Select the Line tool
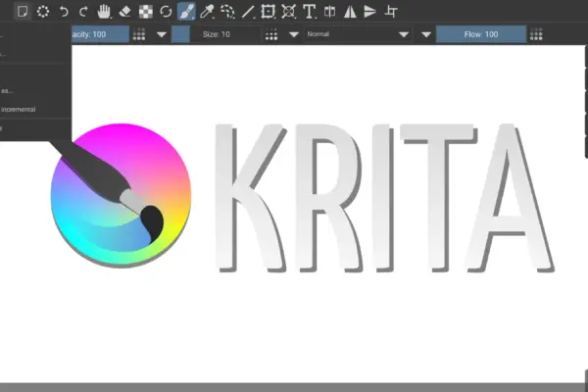This screenshot has width=588, height=392. pos(248,12)
